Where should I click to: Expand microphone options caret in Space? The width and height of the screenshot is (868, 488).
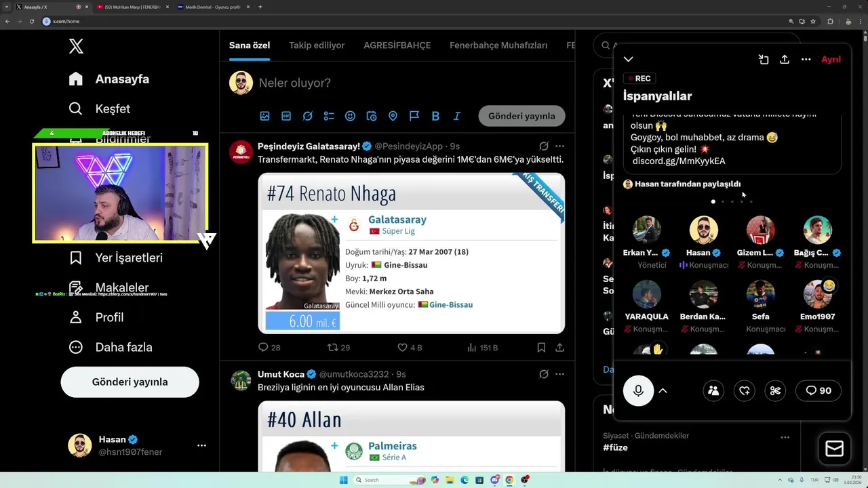[663, 390]
